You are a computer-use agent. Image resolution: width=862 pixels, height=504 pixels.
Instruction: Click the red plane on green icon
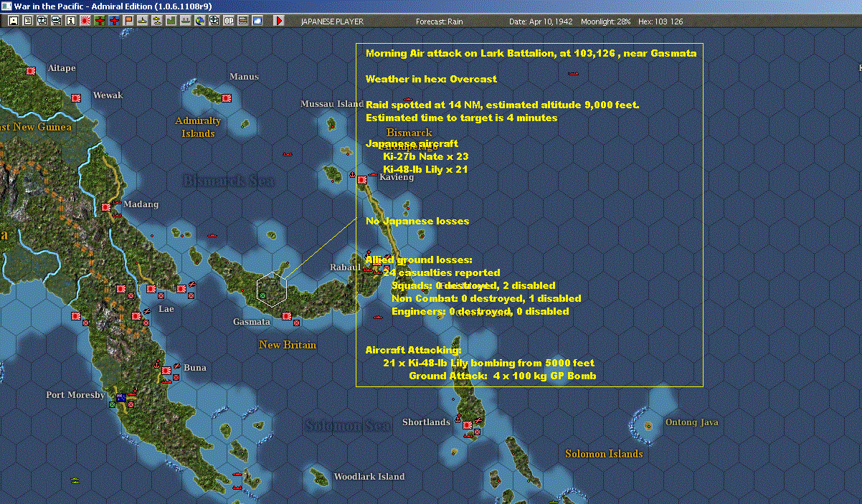100,21
